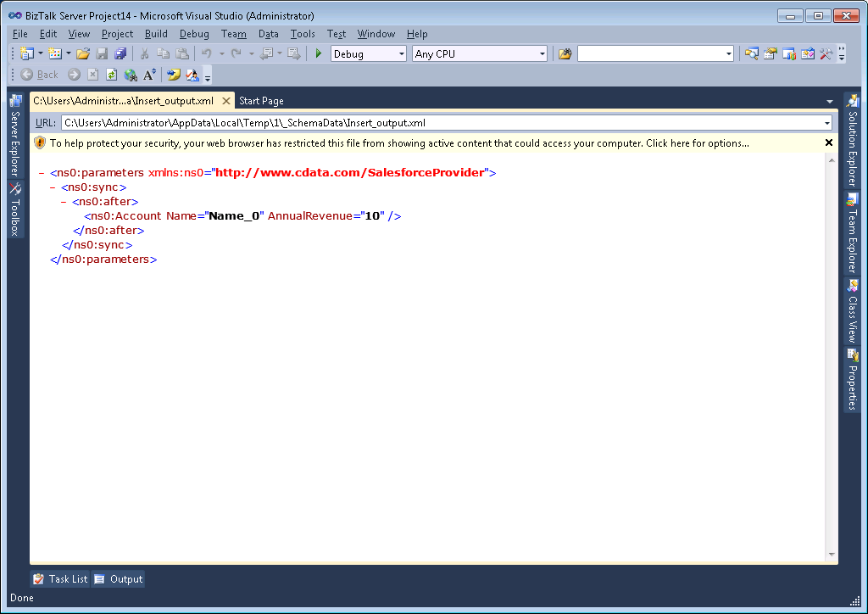Dismiss the security warning bar

[829, 143]
